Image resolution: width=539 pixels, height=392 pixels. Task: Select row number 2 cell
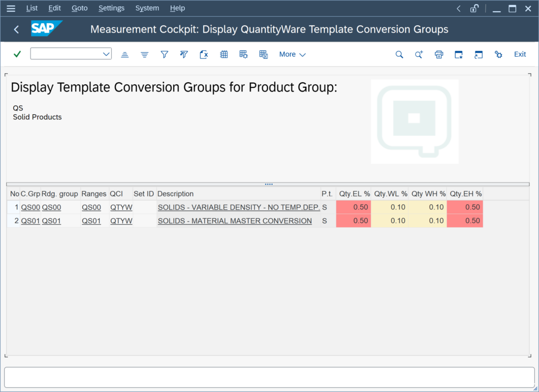13,220
